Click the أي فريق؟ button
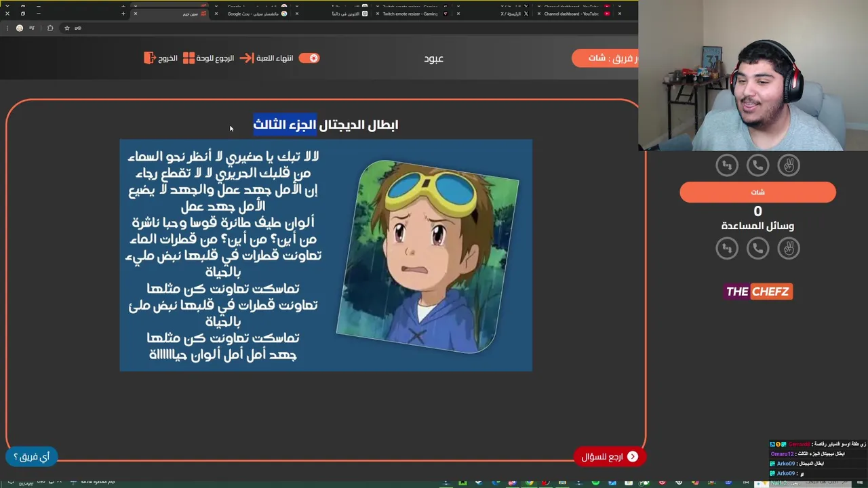This screenshot has width=868, height=488. pyautogui.click(x=31, y=457)
